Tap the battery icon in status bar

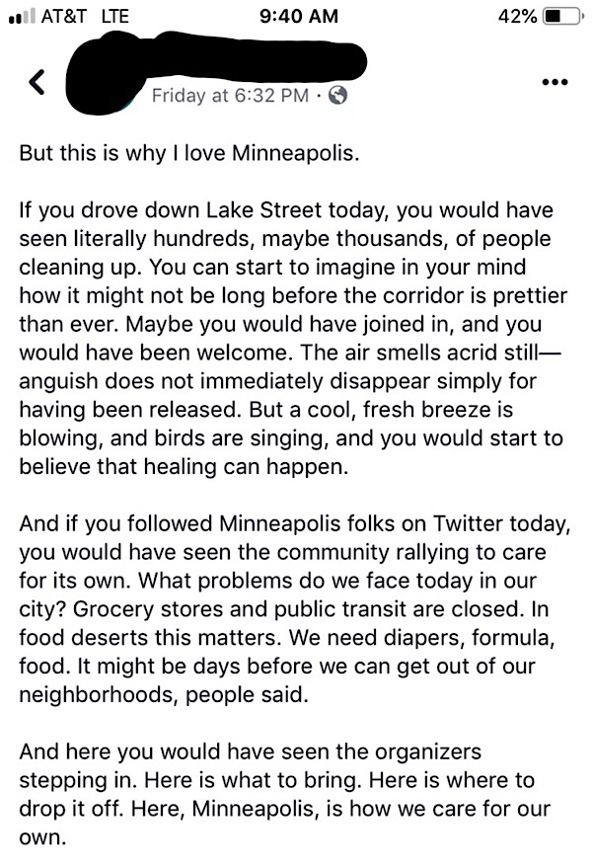click(x=562, y=16)
